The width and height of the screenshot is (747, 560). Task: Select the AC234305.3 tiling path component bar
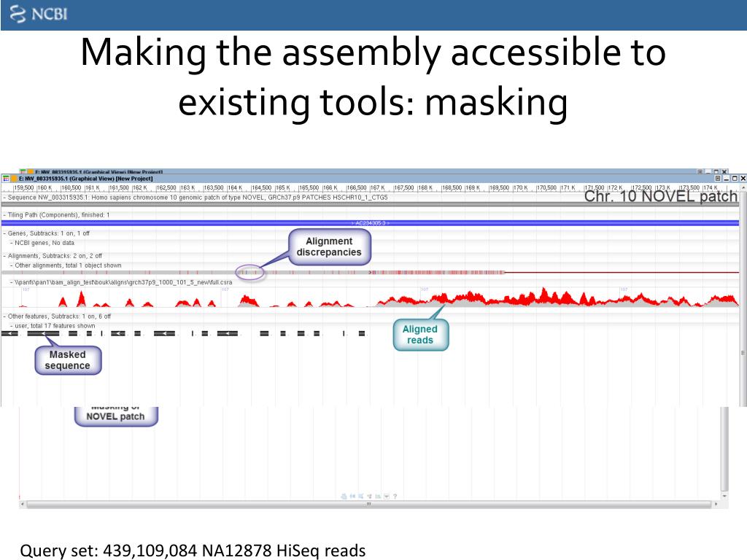(x=370, y=223)
